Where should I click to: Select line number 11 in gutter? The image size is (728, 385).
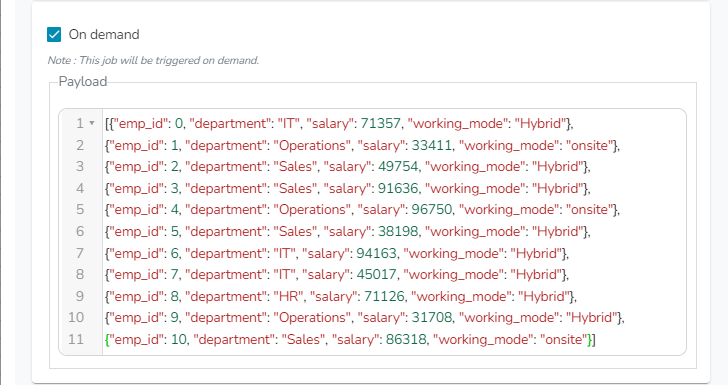coord(76,339)
